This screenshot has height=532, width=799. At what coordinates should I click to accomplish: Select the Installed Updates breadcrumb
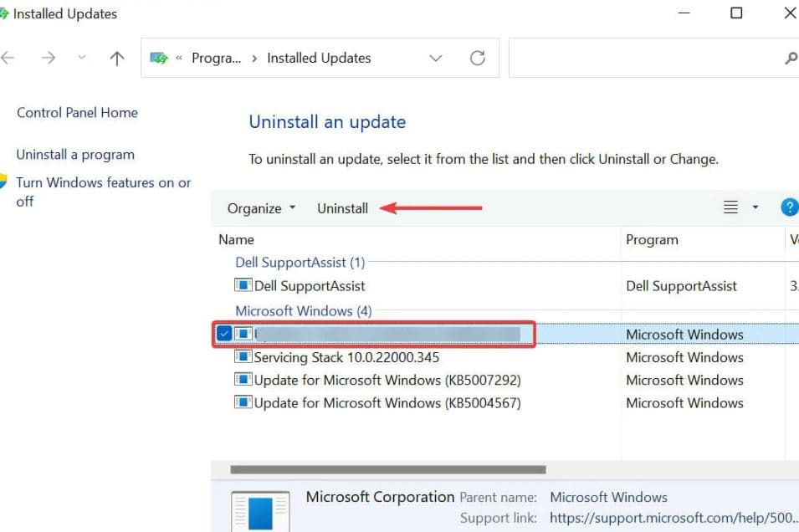pos(319,58)
